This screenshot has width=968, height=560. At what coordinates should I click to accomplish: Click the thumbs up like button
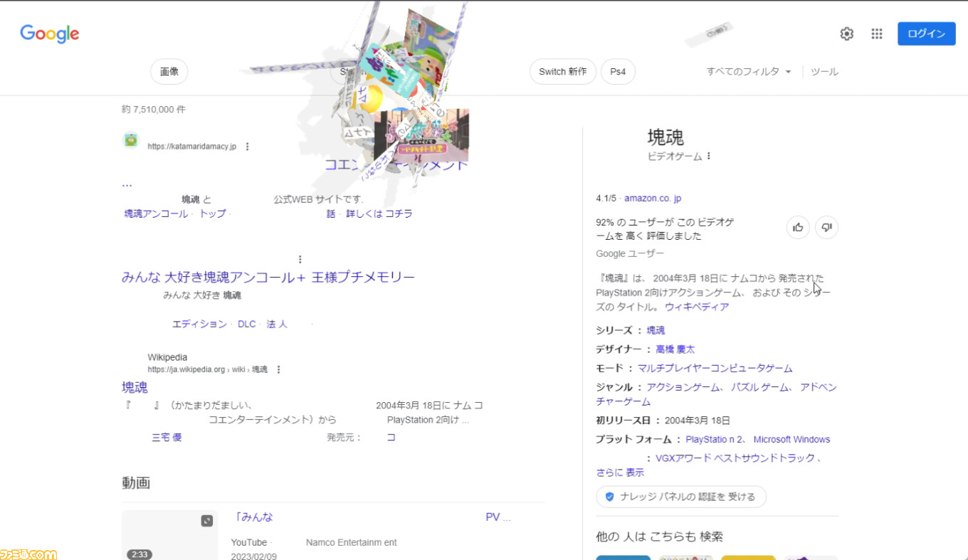tap(798, 227)
